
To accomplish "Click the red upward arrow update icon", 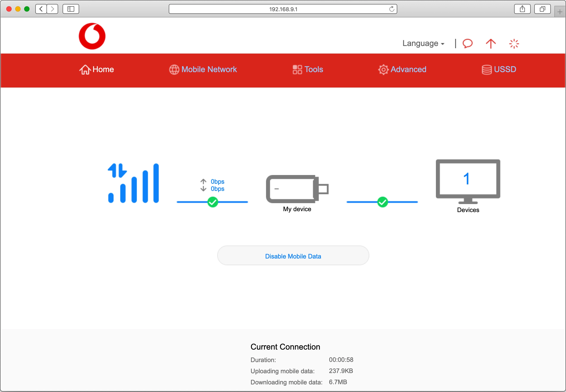I will [x=491, y=44].
